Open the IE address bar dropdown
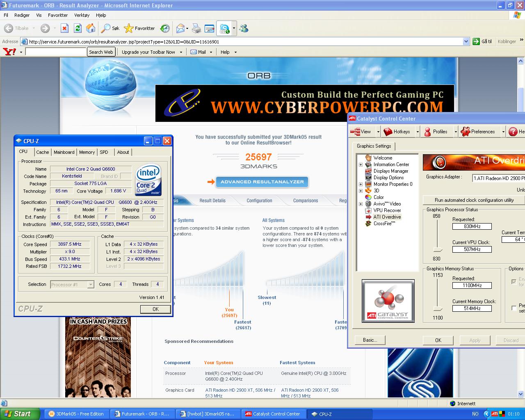Viewport: 525px width, 420px height. [x=466, y=41]
